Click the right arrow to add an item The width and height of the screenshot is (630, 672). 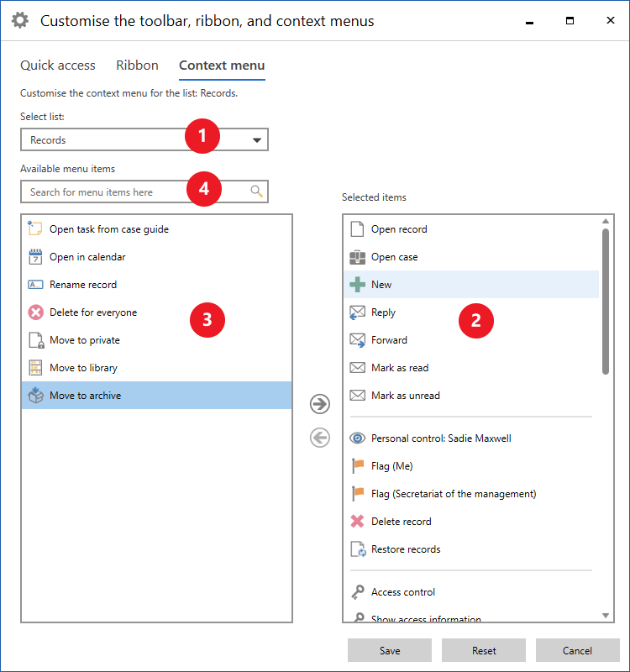(x=319, y=404)
